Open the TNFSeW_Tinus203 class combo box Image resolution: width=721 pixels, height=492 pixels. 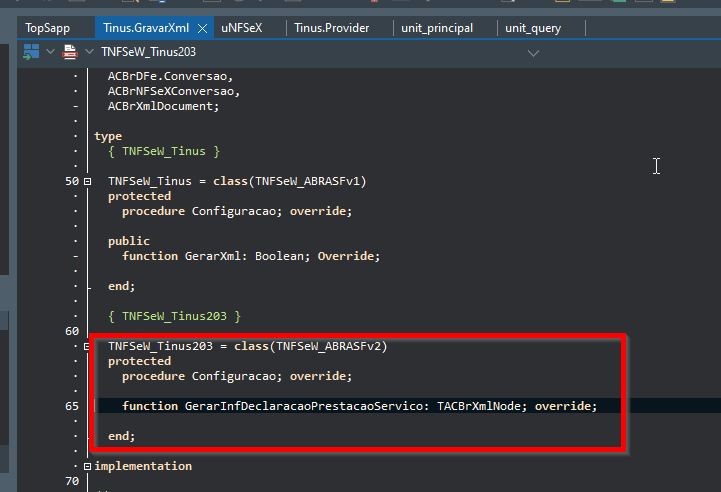pos(320,52)
